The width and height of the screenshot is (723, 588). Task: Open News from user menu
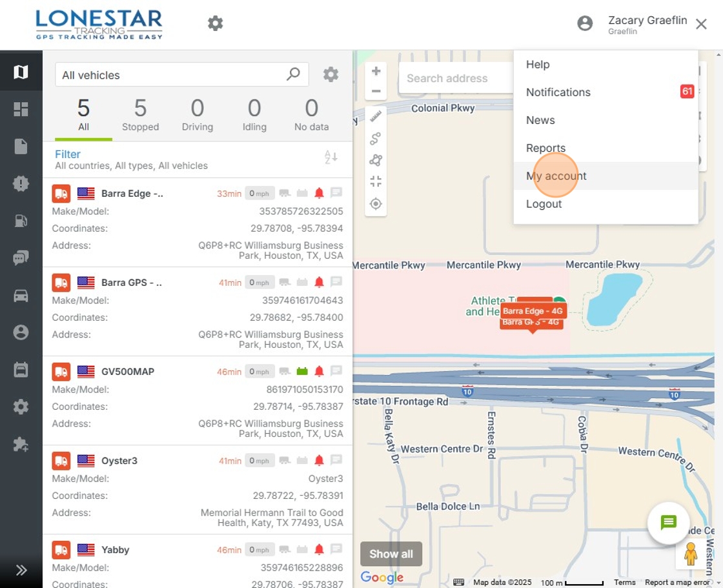(x=606, y=120)
